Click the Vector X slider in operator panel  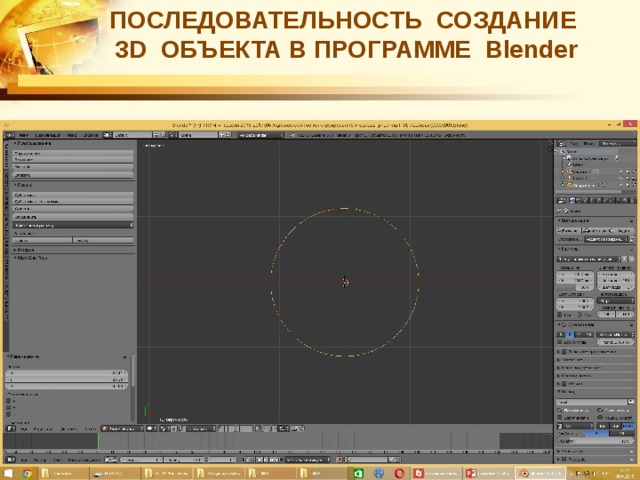[x=67, y=373]
